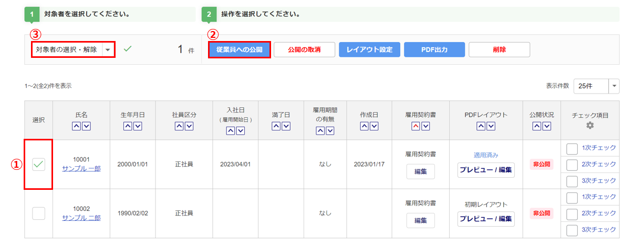The width and height of the screenshot is (644, 244).
Task: Uncheck the selection box for employee 10001
Action: (38, 164)
